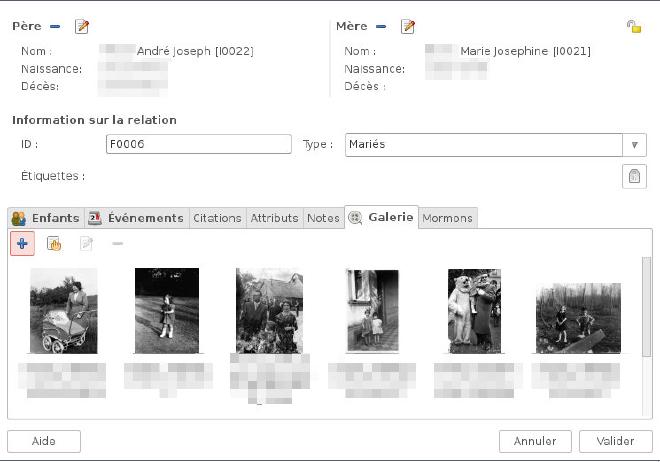Switch to the Enfants tab
The image size is (660, 462).
[x=44, y=218]
